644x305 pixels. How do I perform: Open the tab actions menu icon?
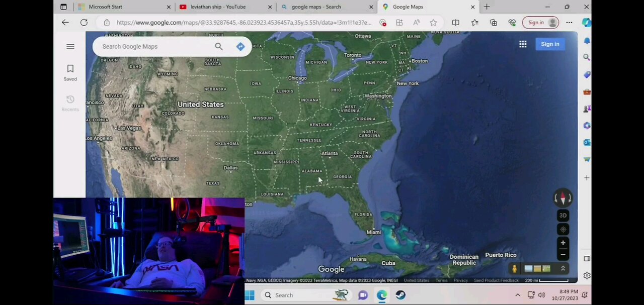63,7
